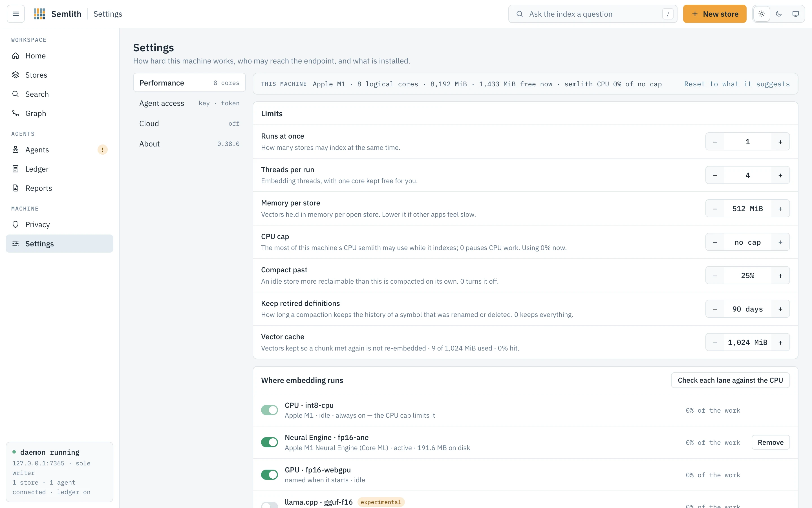This screenshot has height=508, width=812.
Task: Open Settings in the sidebar
Action: (x=59, y=244)
